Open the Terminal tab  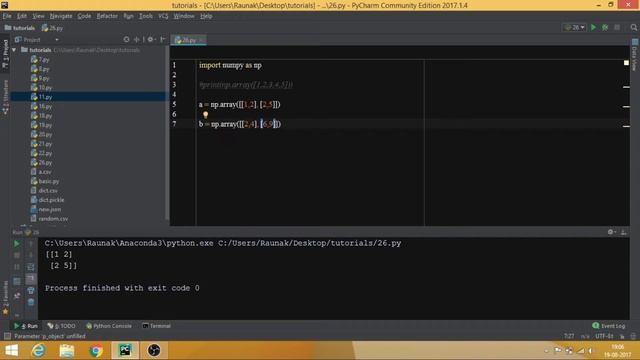[x=156, y=326]
